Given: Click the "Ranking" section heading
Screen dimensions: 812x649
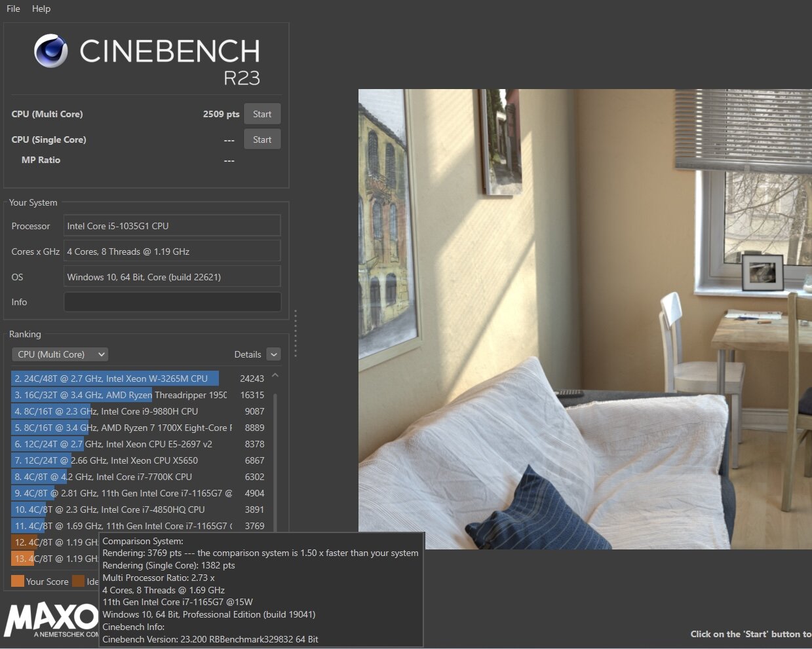Looking at the screenshot, I should point(25,334).
